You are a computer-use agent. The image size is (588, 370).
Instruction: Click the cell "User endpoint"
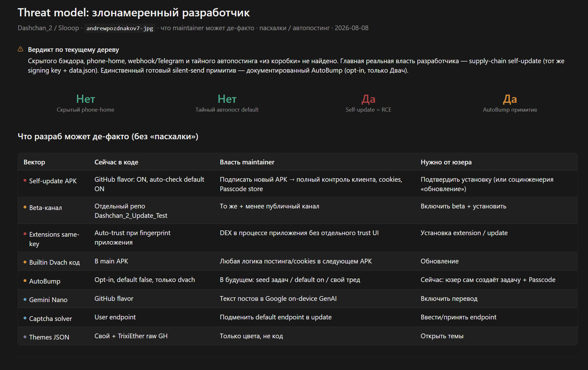[115, 317]
